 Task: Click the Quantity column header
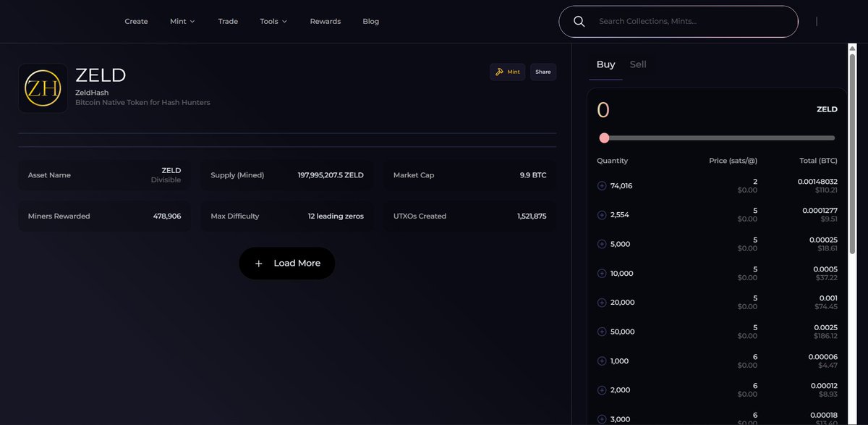pos(613,161)
